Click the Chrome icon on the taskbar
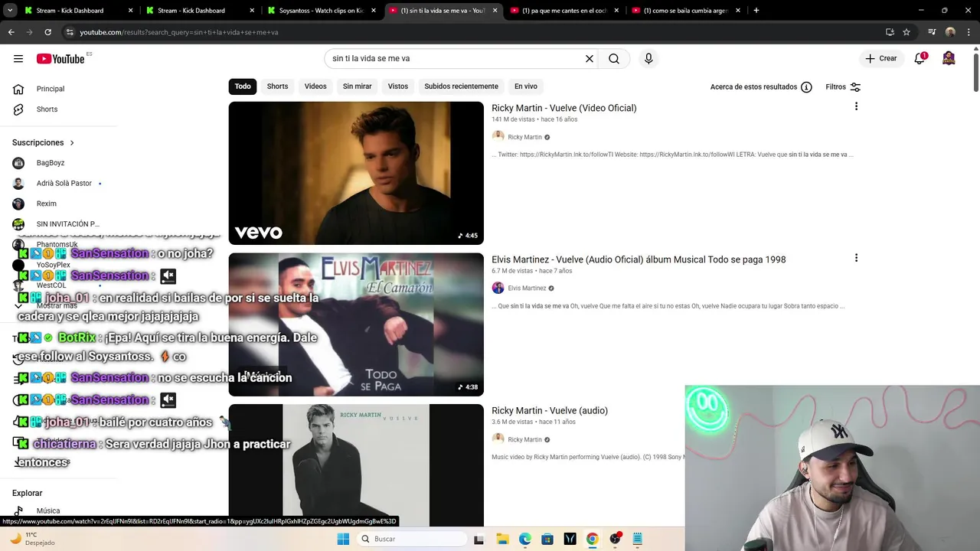Viewport: 980px width, 551px height. (x=592, y=539)
